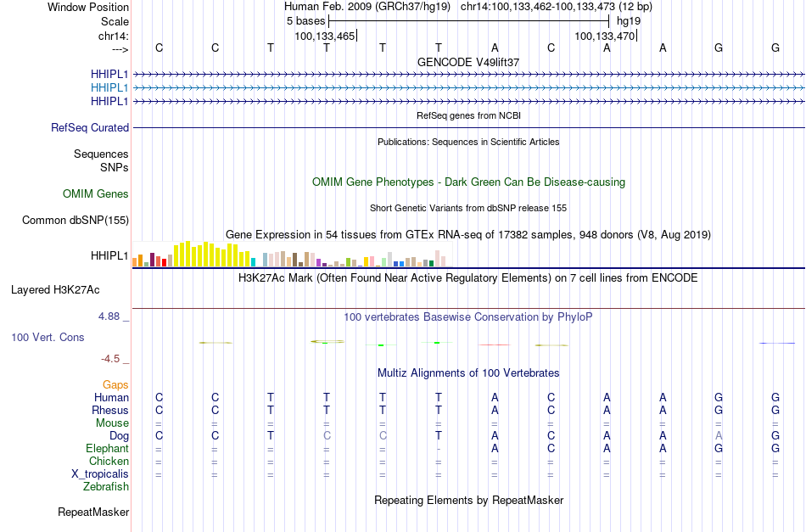806x532 pixels.
Task: Click the OMIM Genes label
Action: point(96,193)
